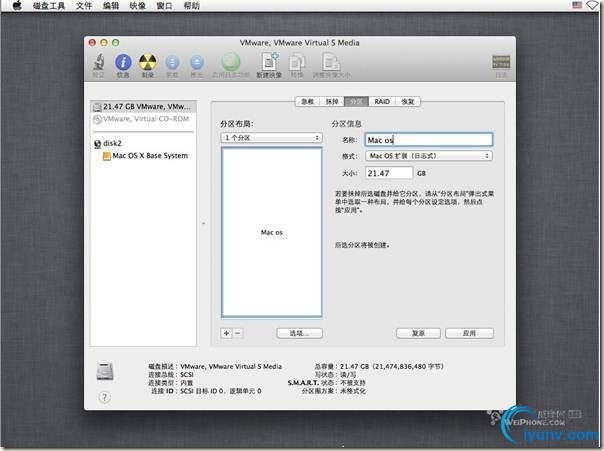Click the round help question mark button
The width and height of the screenshot is (604, 451).
(104, 397)
